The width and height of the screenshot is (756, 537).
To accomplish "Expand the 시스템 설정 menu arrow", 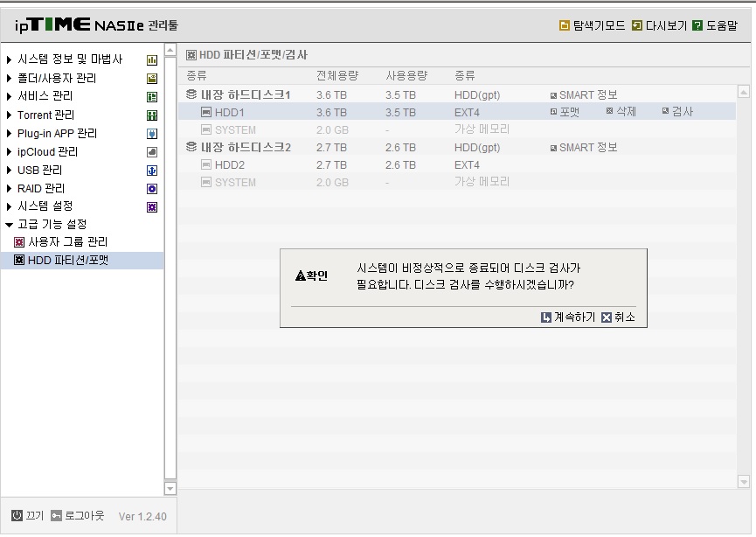I will [x=9, y=206].
